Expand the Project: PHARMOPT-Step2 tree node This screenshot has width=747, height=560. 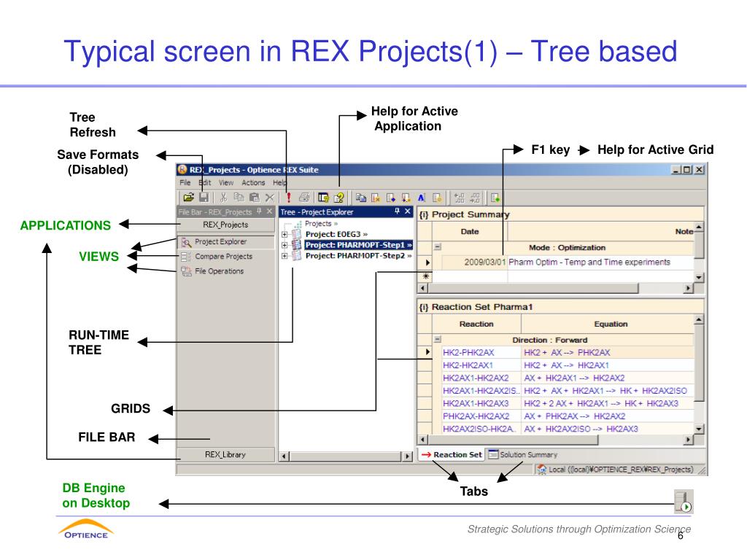pyautogui.click(x=285, y=256)
